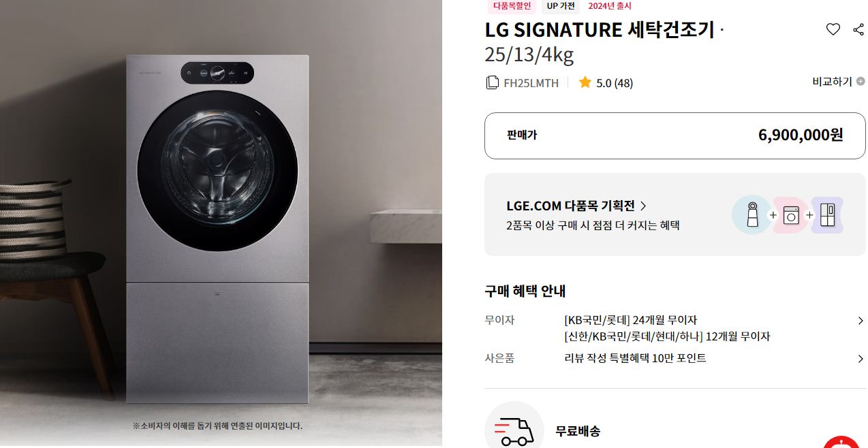Click the 판매가 6,900,000원 price box
This screenshot has height=448, width=868.
pyautogui.click(x=675, y=135)
